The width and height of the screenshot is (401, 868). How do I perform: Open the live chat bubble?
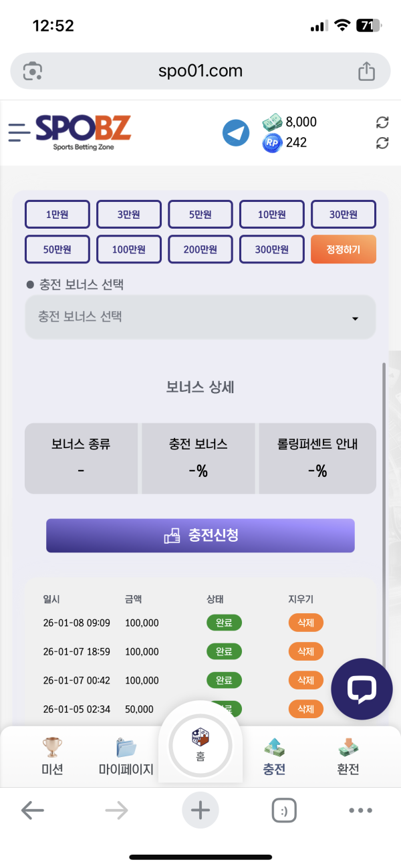coord(362,689)
